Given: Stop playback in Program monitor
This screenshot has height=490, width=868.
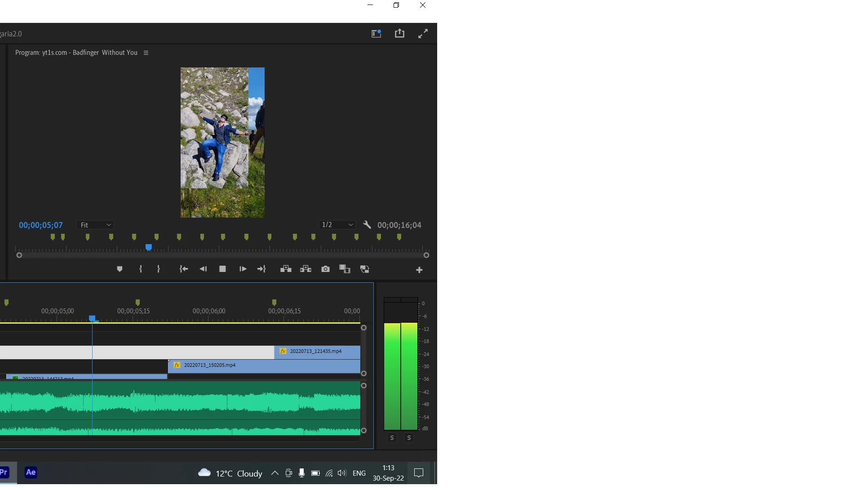Looking at the screenshot, I should tap(222, 269).
